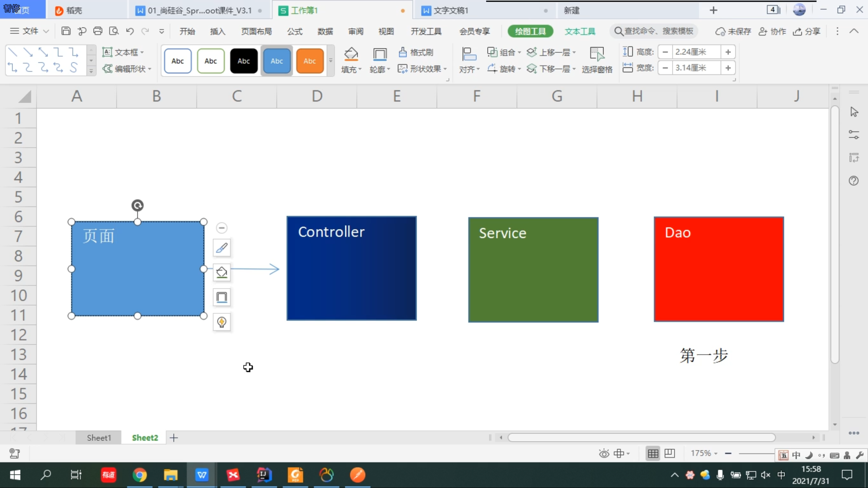The width and height of the screenshot is (868, 488).
Task: Open the 页面布局 ribbon tab
Action: click(257, 32)
